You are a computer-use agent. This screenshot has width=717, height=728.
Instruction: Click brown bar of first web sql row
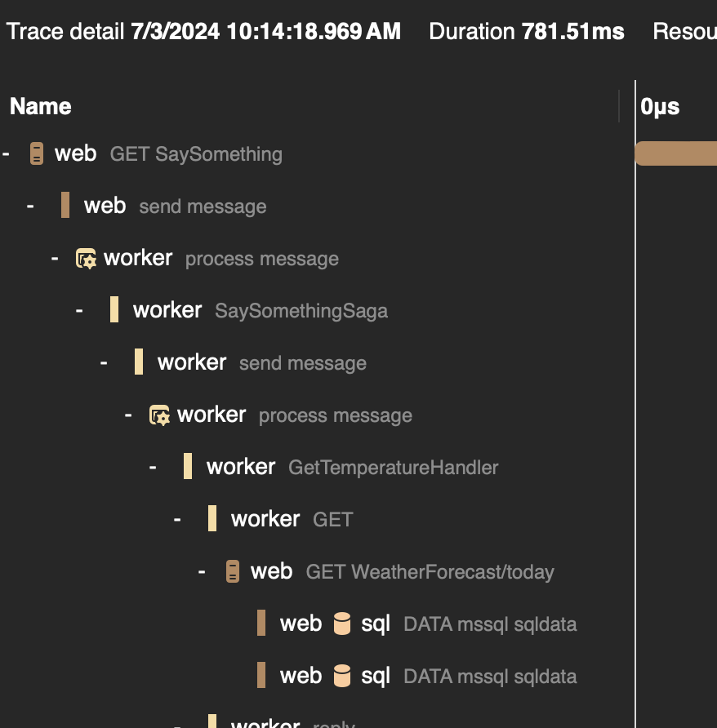[261, 623]
